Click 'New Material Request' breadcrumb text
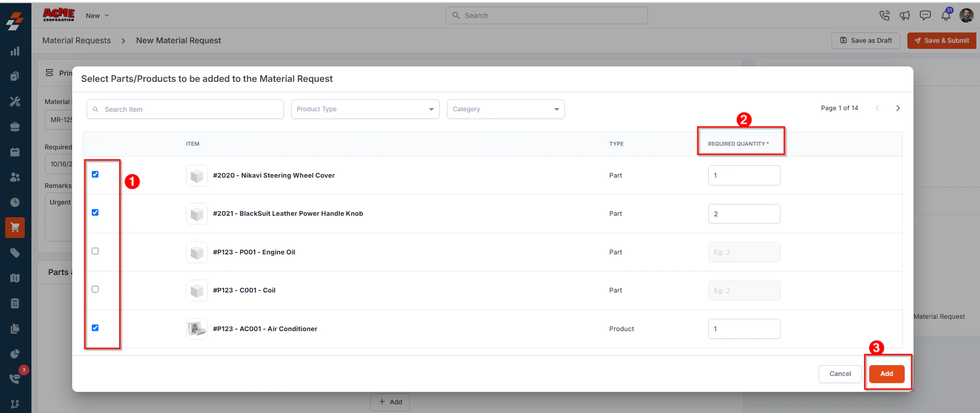Screen dimensions: 980x413 coord(178,40)
